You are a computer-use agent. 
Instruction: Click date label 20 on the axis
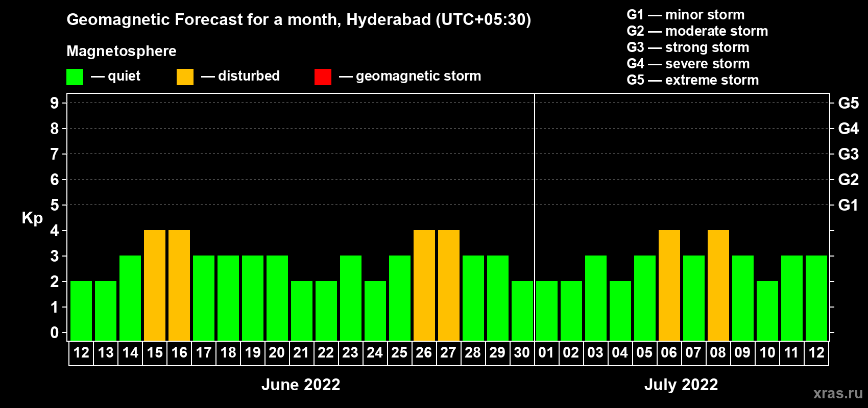277,352
